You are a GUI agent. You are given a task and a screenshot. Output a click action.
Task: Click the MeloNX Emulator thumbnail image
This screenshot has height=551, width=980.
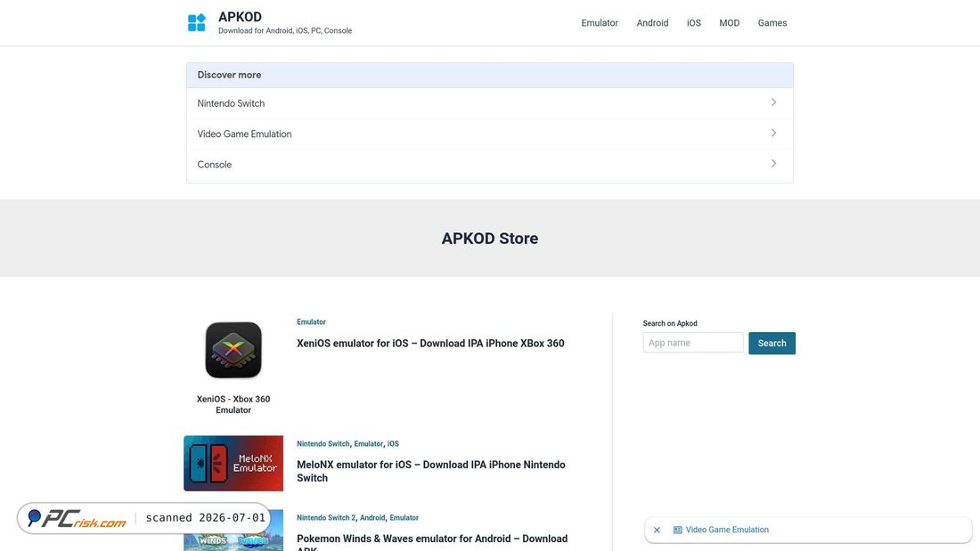pyautogui.click(x=233, y=463)
